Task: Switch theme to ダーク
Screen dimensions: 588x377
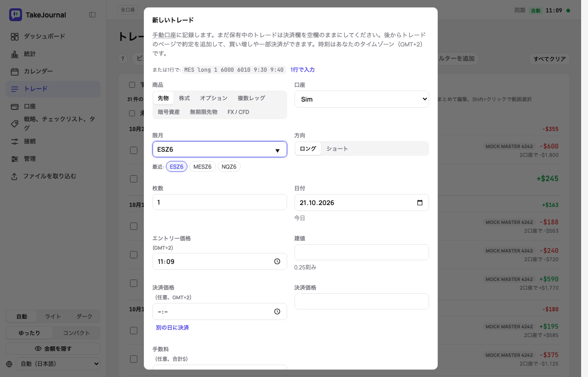Action: 84,316
